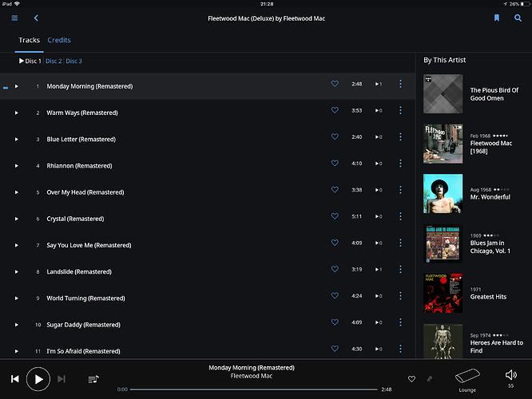Favorite World Turning with the heart

tap(335, 295)
